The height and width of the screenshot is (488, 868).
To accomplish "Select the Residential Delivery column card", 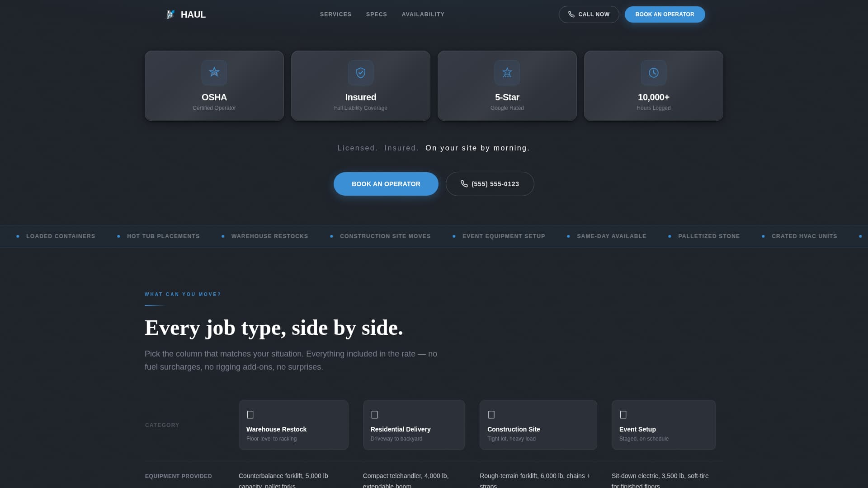I will point(414,425).
